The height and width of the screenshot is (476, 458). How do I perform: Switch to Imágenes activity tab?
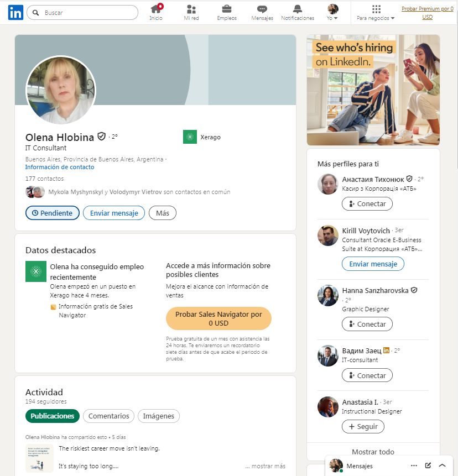click(x=159, y=416)
